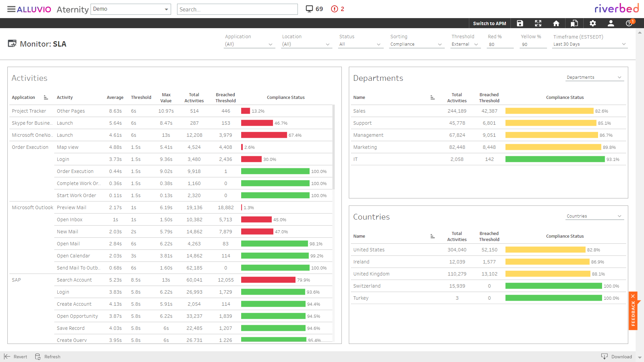Click the home navigation icon

click(x=556, y=23)
